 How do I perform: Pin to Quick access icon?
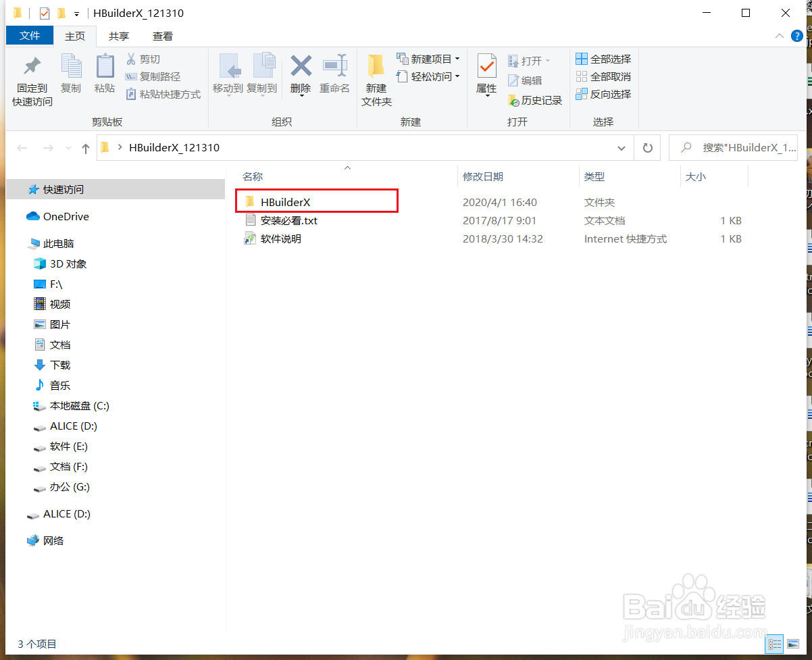tap(32, 66)
